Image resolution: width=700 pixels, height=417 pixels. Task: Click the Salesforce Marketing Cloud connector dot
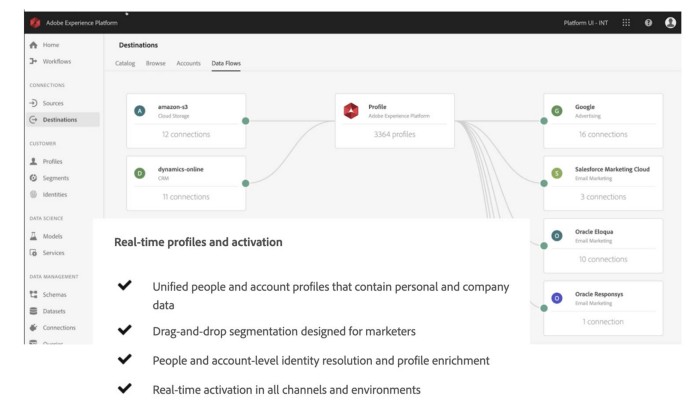point(544,183)
